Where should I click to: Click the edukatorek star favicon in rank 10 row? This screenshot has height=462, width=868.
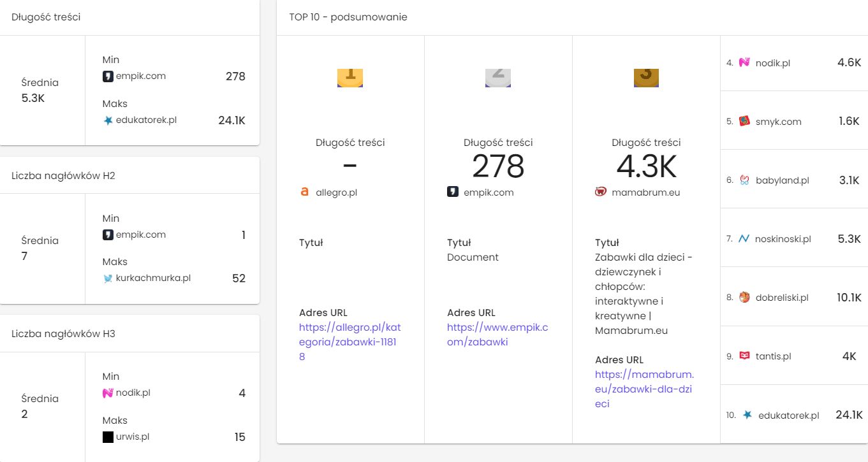click(747, 415)
